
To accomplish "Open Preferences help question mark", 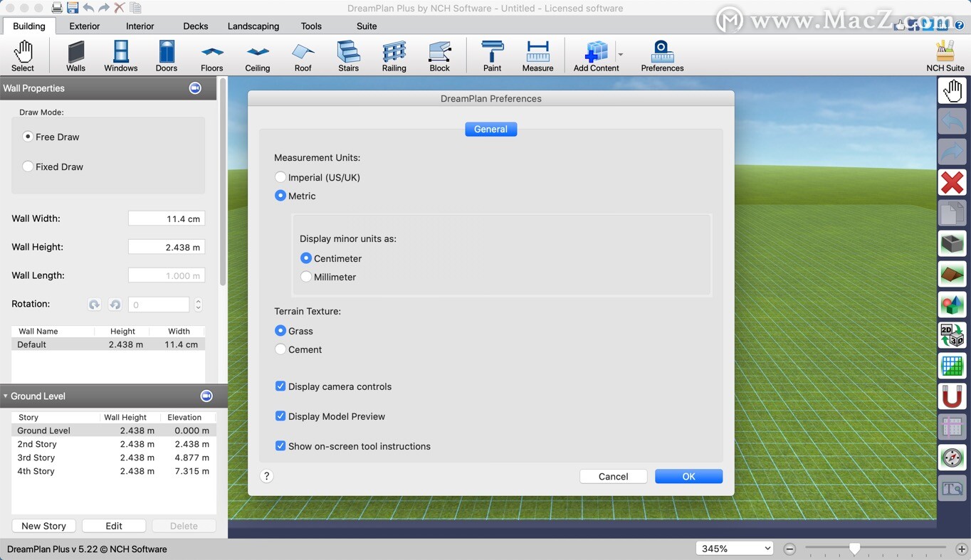I will point(266,477).
